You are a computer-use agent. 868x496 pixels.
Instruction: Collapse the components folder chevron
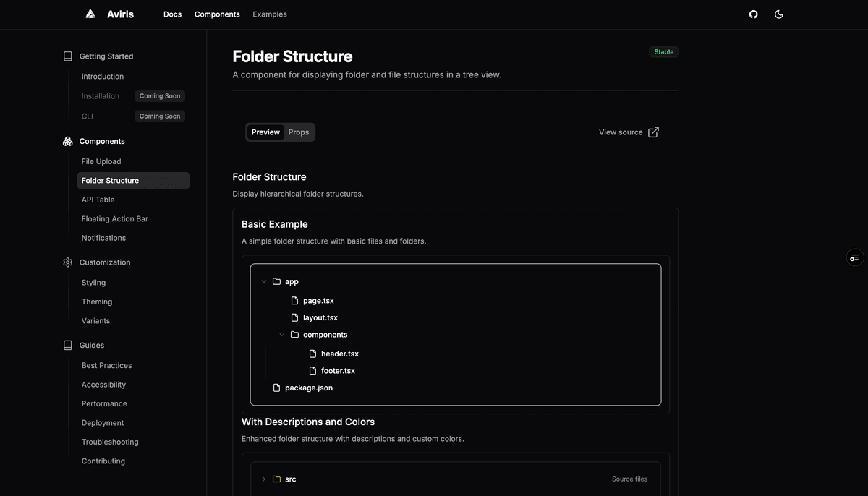(282, 334)
